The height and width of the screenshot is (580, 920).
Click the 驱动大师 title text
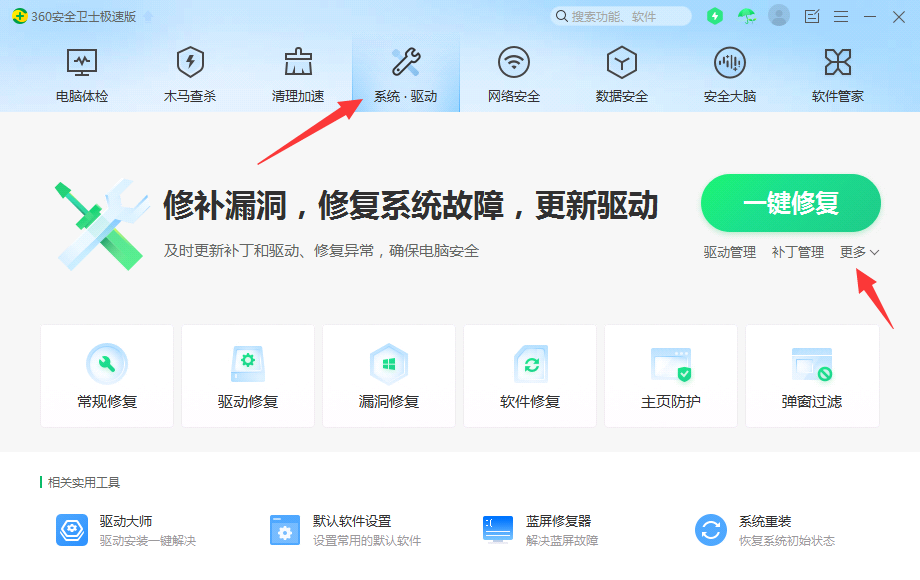coord(126,521)
